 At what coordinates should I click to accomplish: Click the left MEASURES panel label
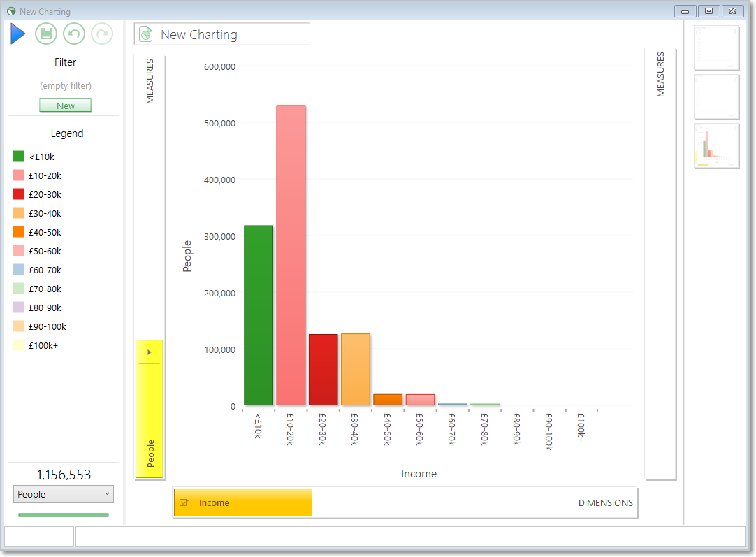(150, 82)
